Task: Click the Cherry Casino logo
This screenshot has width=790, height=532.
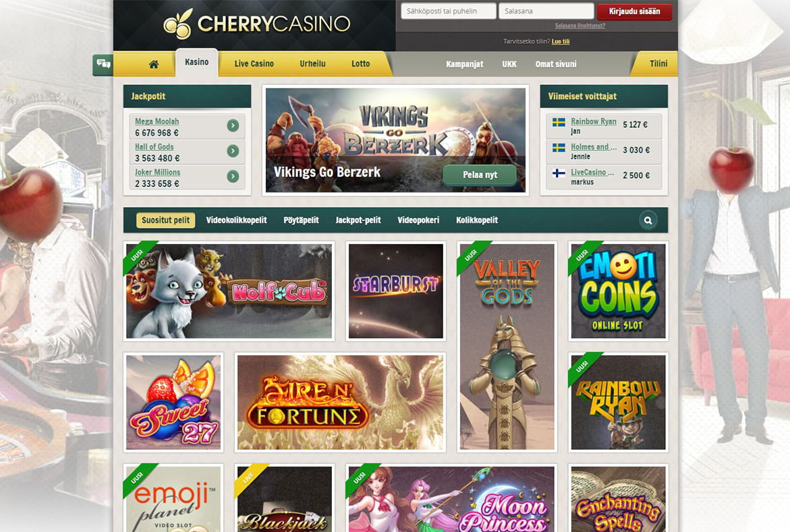Action: tap(257, 24)
